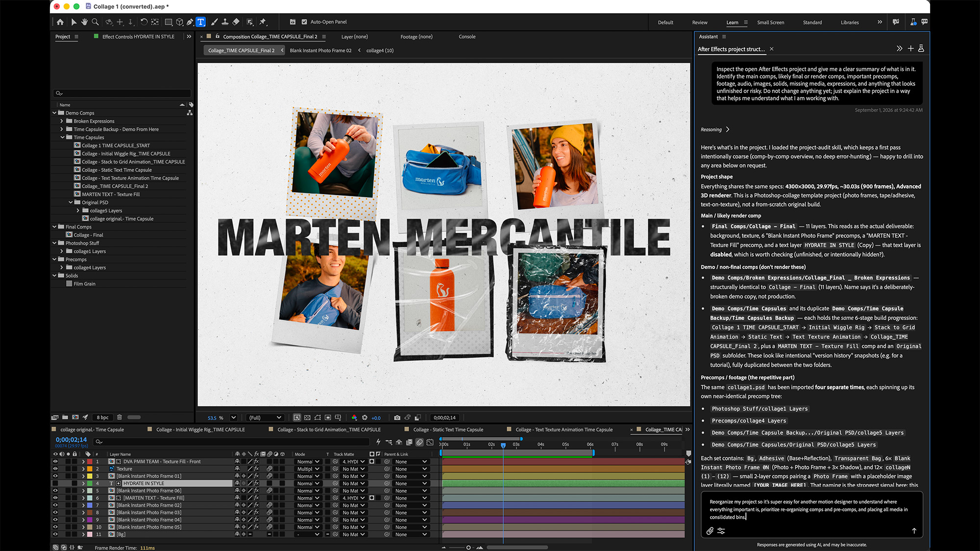
Task: Click the timeline layer search field
Action: [231, 442]
